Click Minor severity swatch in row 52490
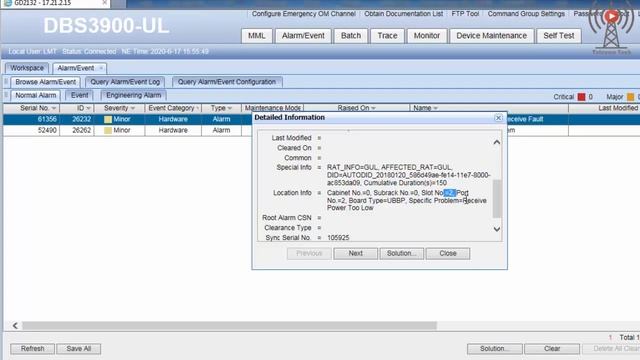 pyautogui.click(x=108, y=131)
